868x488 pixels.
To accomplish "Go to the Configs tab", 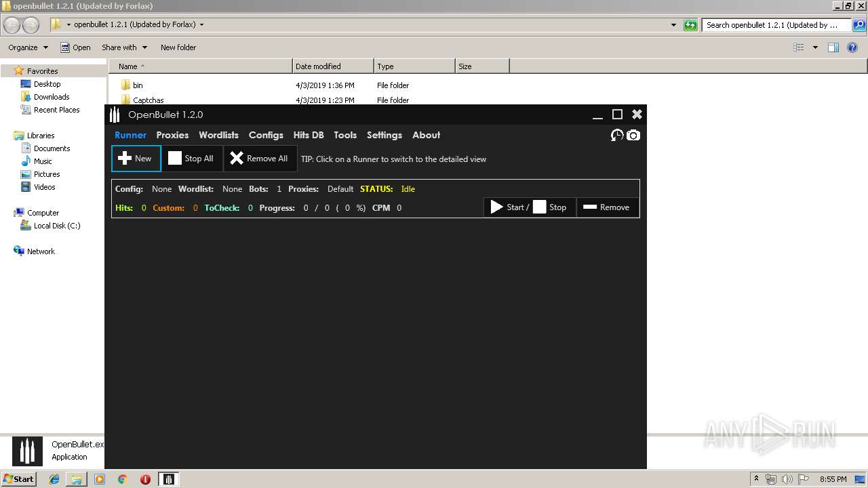I will pos(266,135).
